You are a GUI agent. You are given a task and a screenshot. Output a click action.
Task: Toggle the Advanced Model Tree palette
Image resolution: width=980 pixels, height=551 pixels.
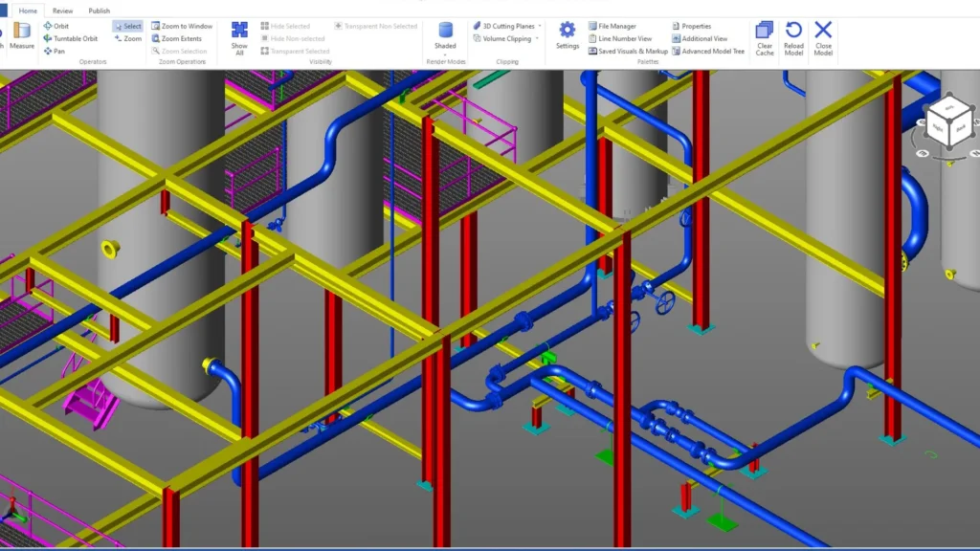[x=707, y=51]
